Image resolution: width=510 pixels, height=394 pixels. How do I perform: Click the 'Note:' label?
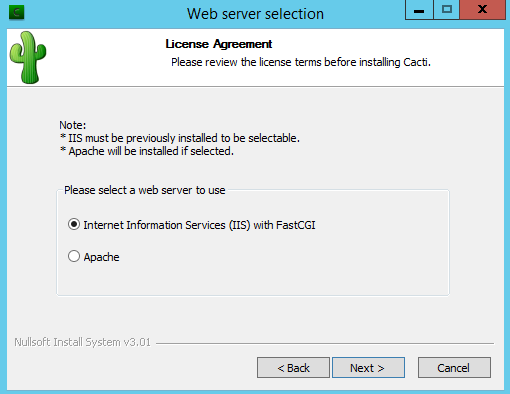(73, 125)
